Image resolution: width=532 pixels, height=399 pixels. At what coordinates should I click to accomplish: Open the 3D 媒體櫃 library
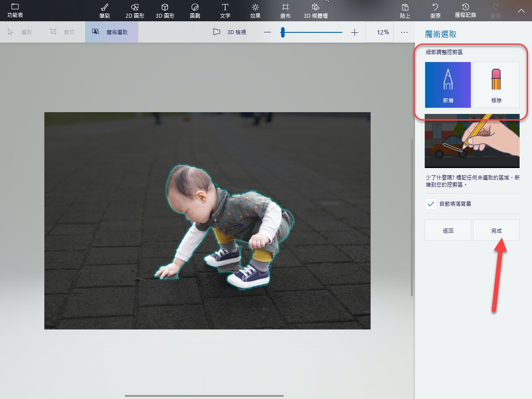(x=316, y=11)
